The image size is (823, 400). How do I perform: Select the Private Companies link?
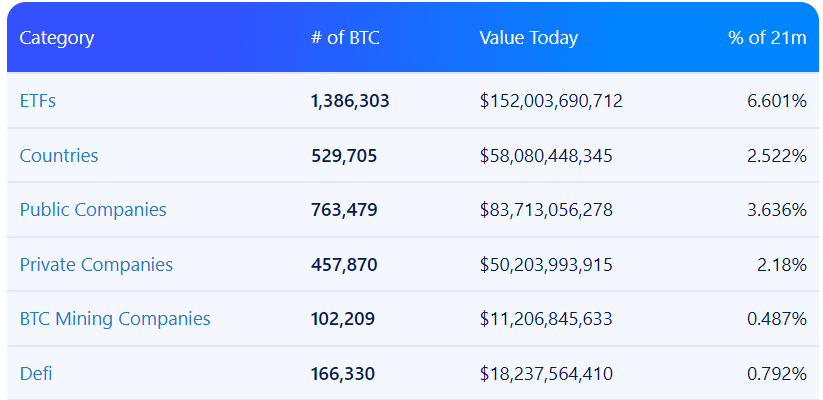point(96,265)
